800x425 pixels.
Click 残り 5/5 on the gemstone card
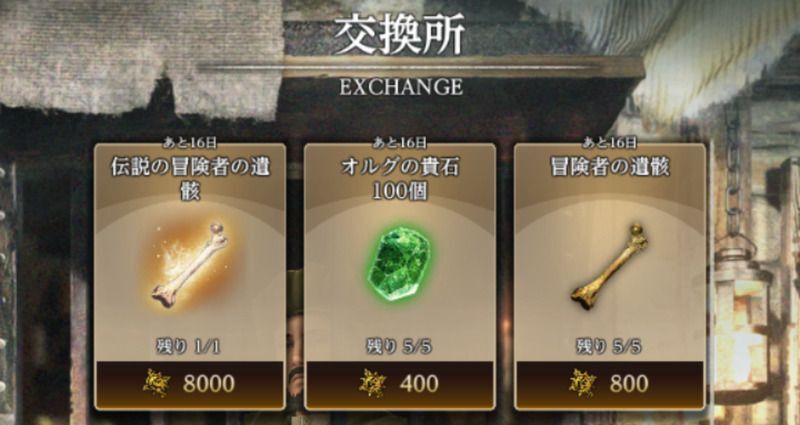(399, 347)
